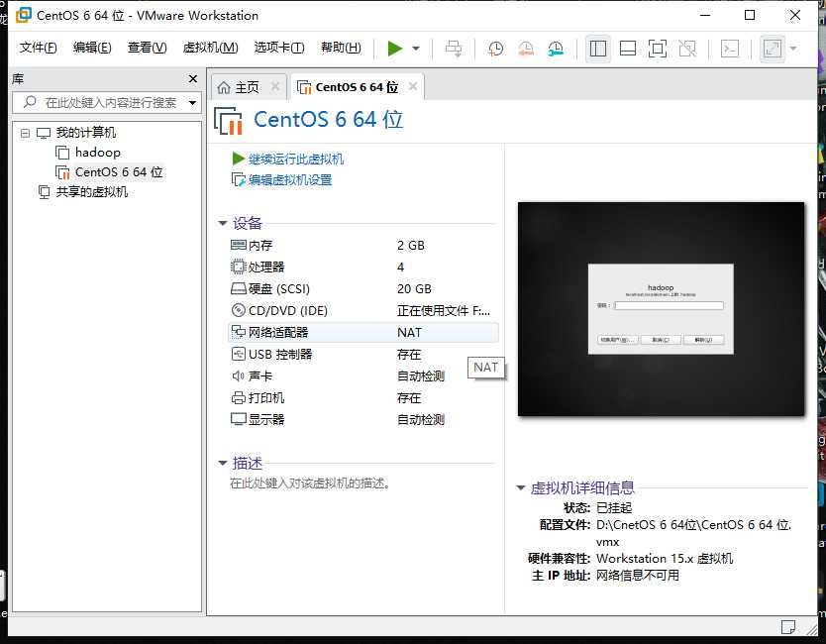Open stretch display dropdown arrow
This screenshot has height=644, width=826.
pos(793,49)
